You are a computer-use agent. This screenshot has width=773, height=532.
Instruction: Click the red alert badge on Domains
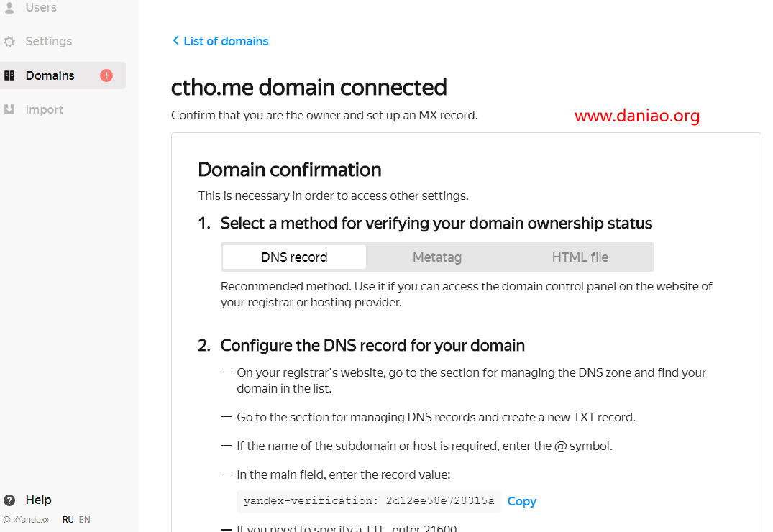(106, 75)
